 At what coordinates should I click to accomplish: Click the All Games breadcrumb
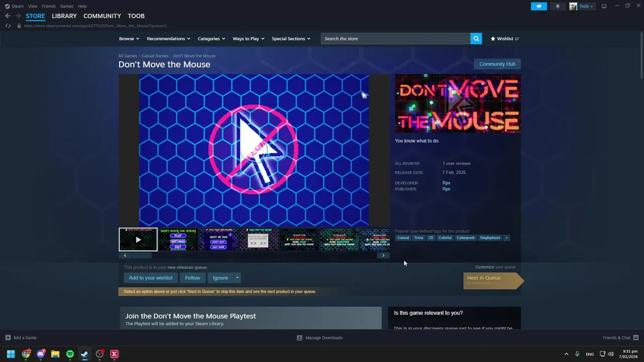pyautogui.click(x=128, y=56)
